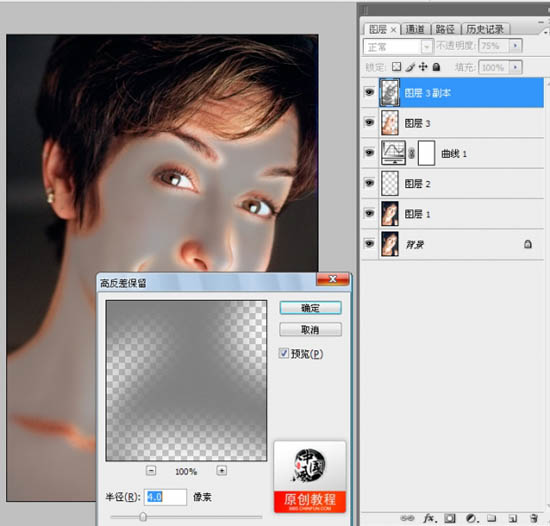The image size is (550, 526).
Task: Toggle visibility of 曲线 1 layer
Action: click(369, 153)
